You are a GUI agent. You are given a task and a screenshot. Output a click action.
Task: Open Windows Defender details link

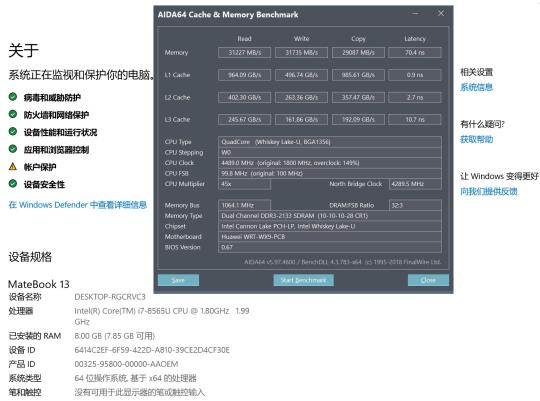coord(78,205)
